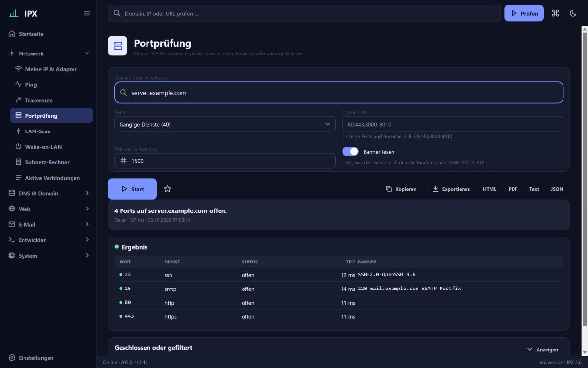Add this check to favorites star
This screenshot has height=368, width=588.
click(x=167, y=189)
